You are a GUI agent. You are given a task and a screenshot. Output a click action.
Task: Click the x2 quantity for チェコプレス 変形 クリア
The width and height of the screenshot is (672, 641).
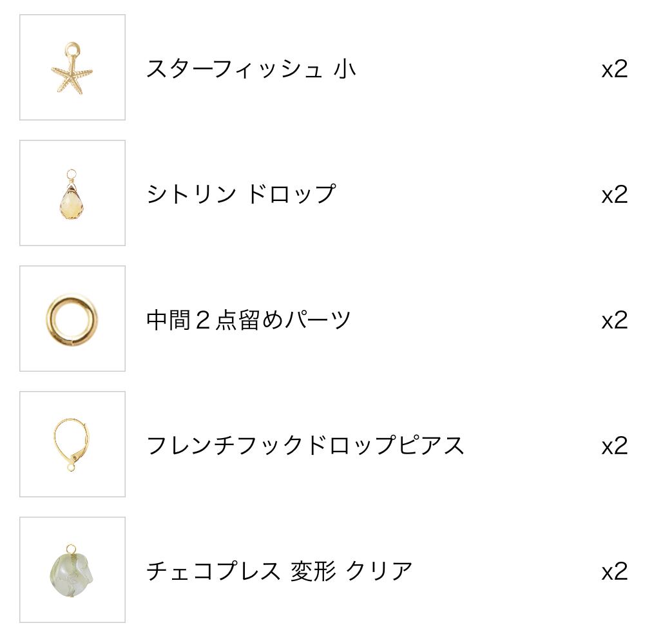click(614, 571)
